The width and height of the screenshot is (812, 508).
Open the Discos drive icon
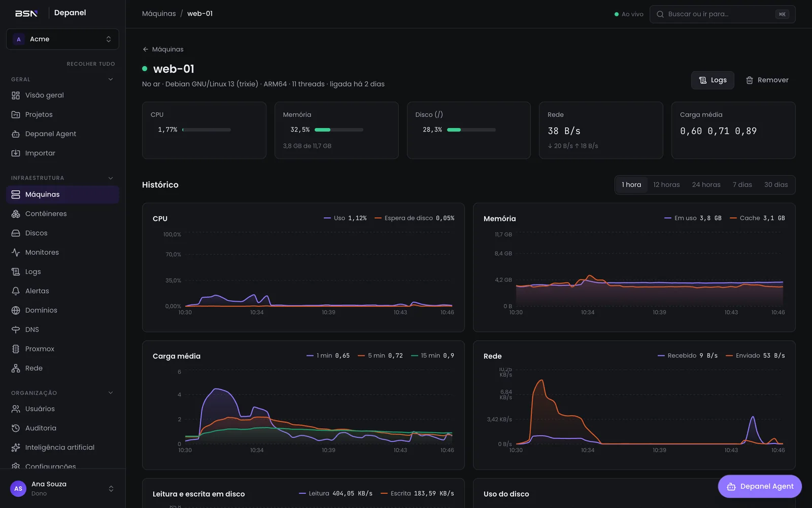(x=16, y=233)
